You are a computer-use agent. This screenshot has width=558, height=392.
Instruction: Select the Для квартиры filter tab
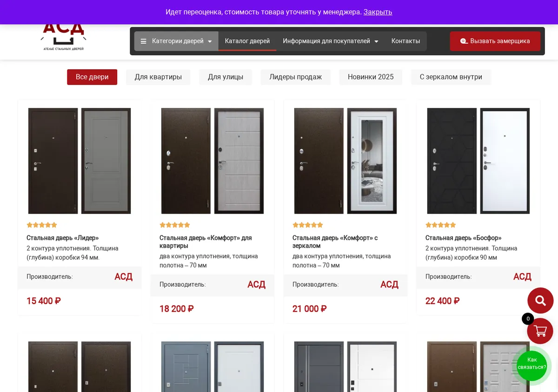(158, 77)
